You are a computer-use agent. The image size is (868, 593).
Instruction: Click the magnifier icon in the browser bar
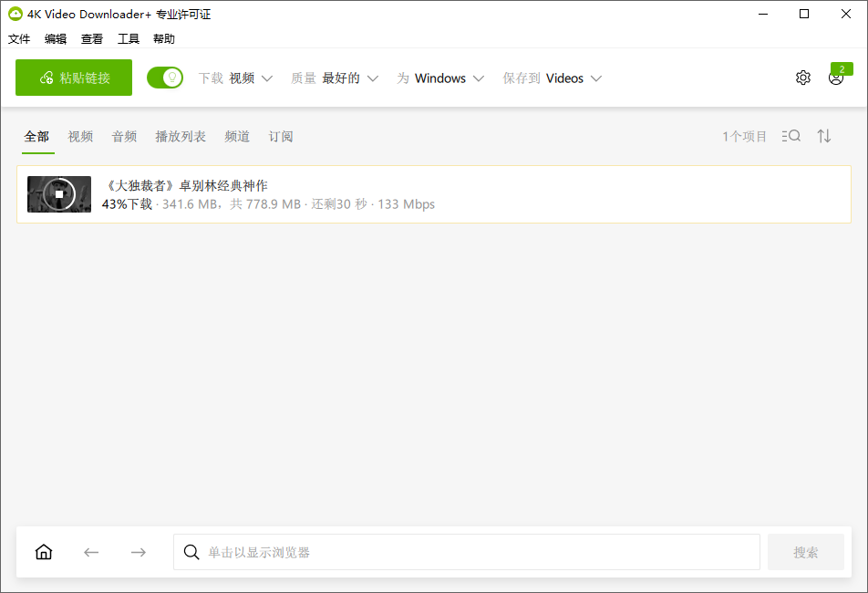(x=191, y=552)
